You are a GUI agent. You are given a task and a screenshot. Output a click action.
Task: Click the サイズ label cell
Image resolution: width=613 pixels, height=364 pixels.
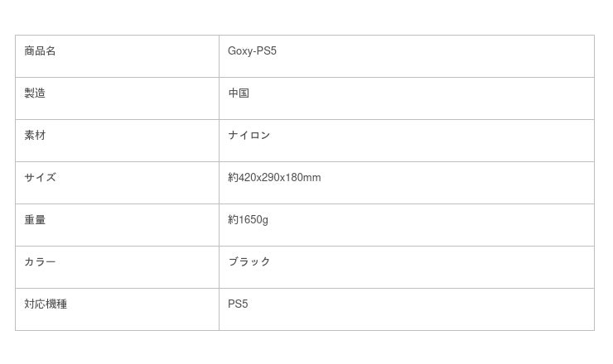[40, 178]
